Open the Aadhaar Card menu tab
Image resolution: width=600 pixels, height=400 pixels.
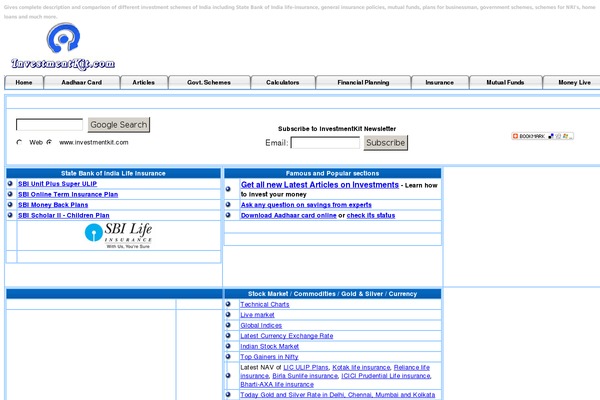click(x=82, y=82)
